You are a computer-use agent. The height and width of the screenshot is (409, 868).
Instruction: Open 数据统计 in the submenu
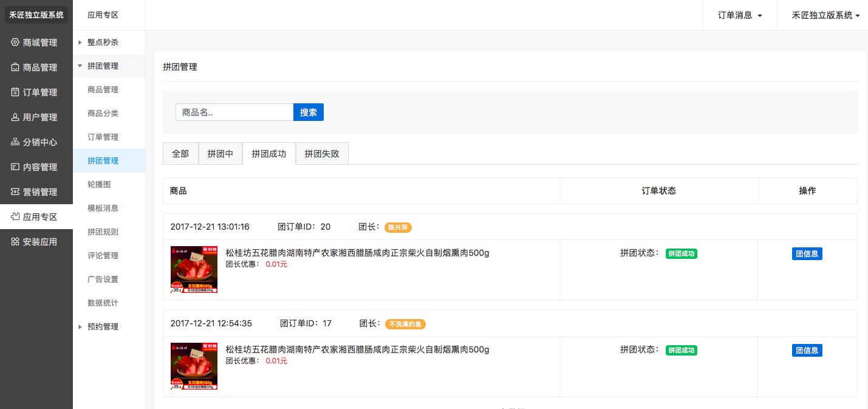[103, 303]
